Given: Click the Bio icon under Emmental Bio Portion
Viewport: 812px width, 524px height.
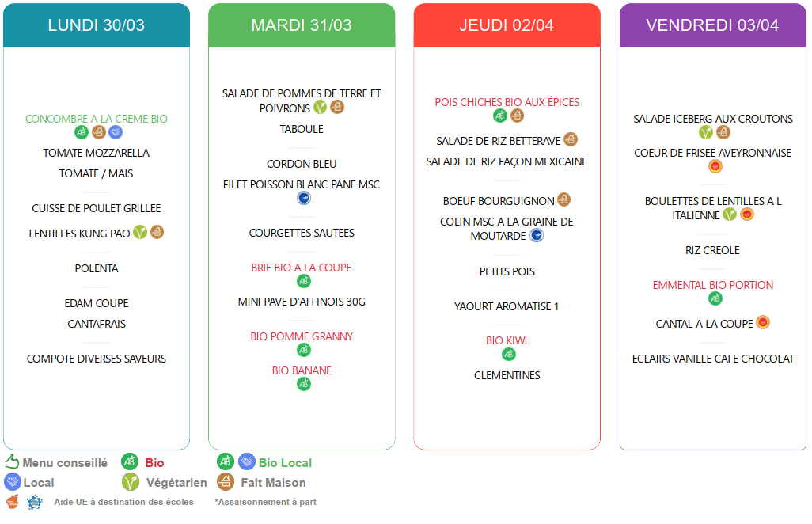Looking at the screenshot, I should (x=715, y=298).
